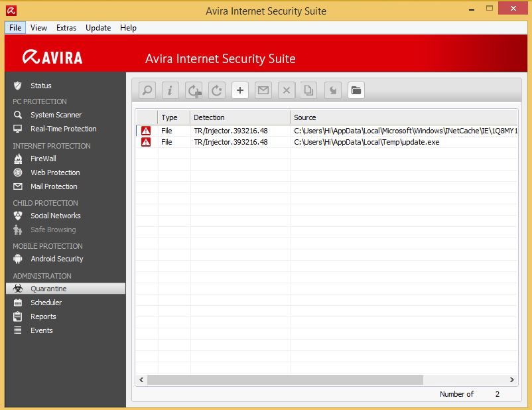
Task: Click 'File' type in INetCache row
Action: (x=166, y=131)
